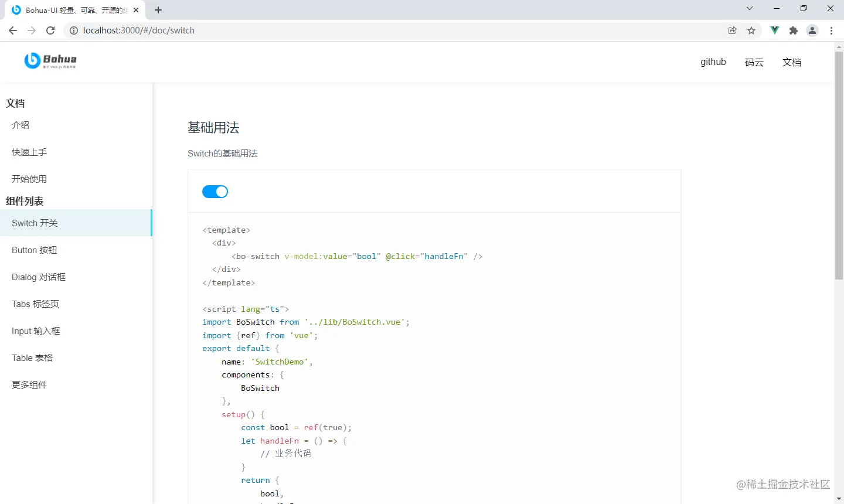Open Table 表格 component page

coord(76,357)
